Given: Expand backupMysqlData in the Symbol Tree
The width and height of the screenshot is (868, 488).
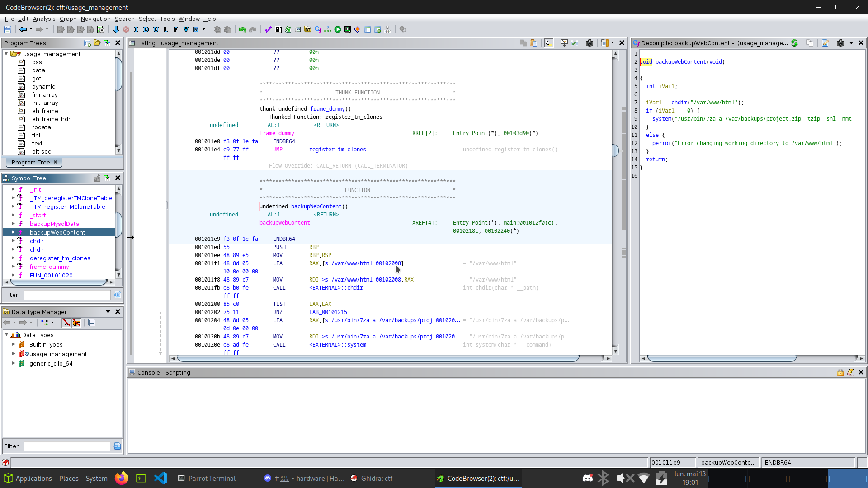Looking at the screenshot, I should click(13, 224).
